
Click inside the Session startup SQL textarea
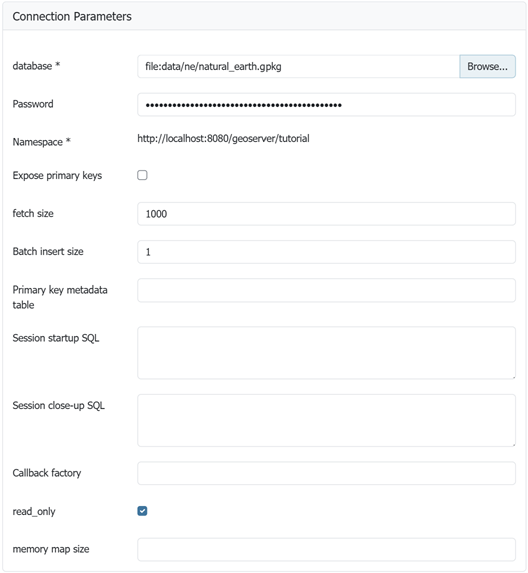coord(326,353)
